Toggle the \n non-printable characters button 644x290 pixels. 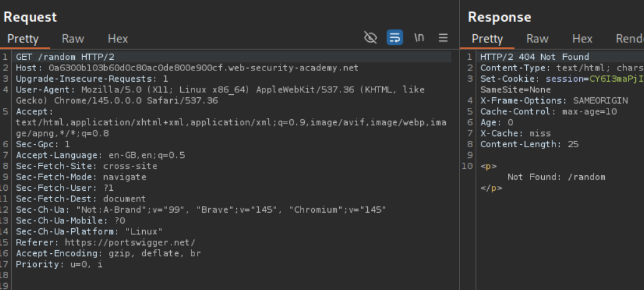coord(419,38)
